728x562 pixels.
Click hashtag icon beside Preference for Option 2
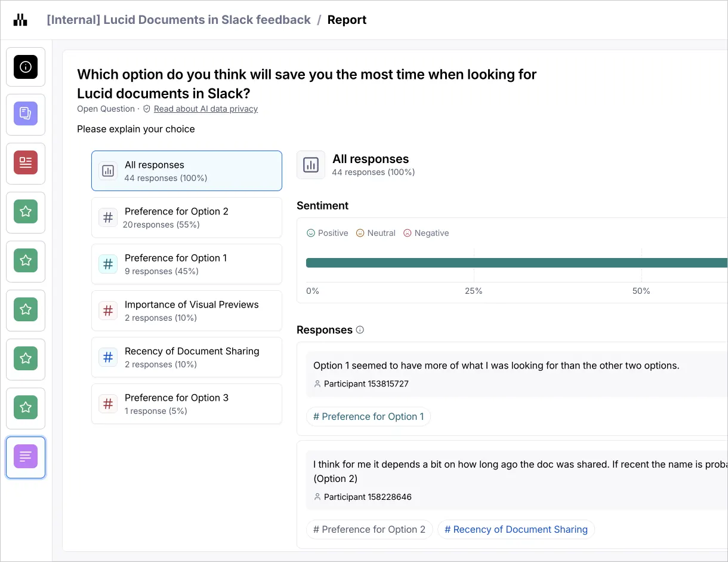(x=108, y=217)
